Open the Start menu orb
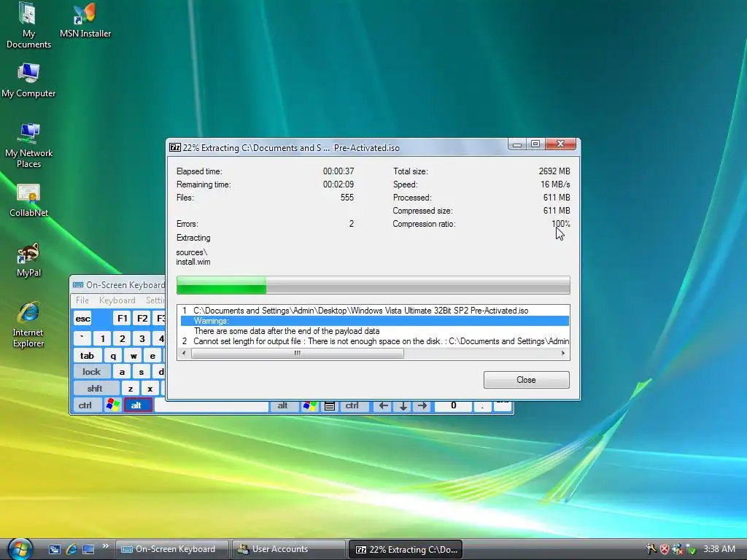 [x=20, y=549]
